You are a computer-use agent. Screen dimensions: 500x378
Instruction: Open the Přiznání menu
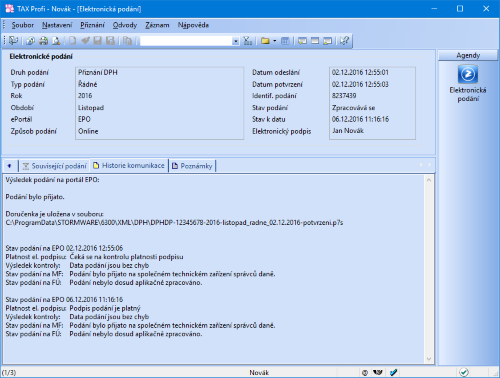pyautogui.click(x=92, y=25)
